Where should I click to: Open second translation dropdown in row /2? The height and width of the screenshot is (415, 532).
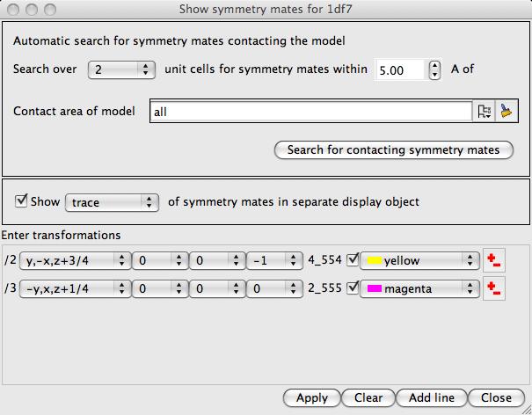point(217,260)
